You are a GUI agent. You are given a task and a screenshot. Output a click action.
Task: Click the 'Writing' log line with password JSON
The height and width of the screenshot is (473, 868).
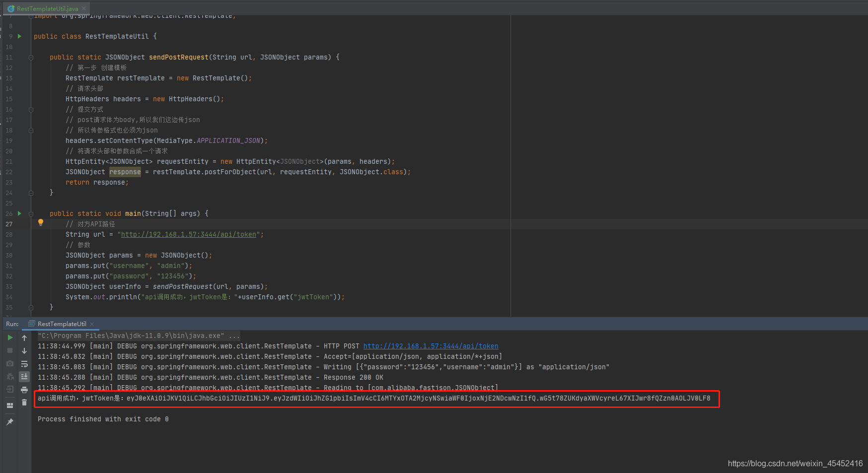323,367
